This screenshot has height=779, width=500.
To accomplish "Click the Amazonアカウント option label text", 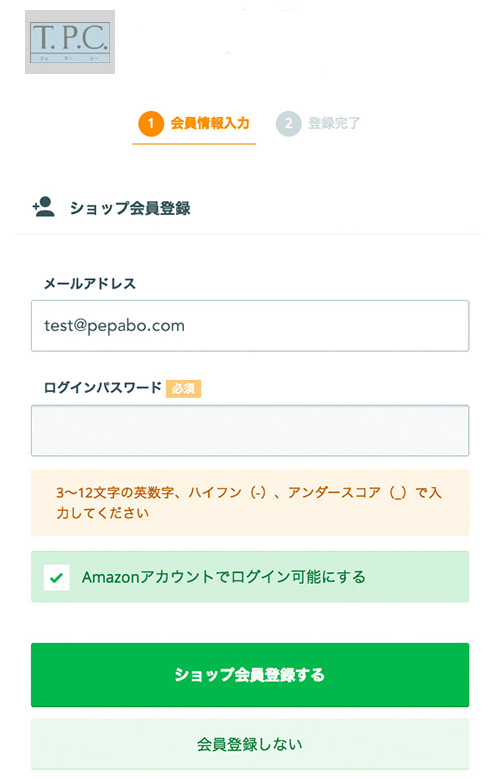I will tap(224, 577).
